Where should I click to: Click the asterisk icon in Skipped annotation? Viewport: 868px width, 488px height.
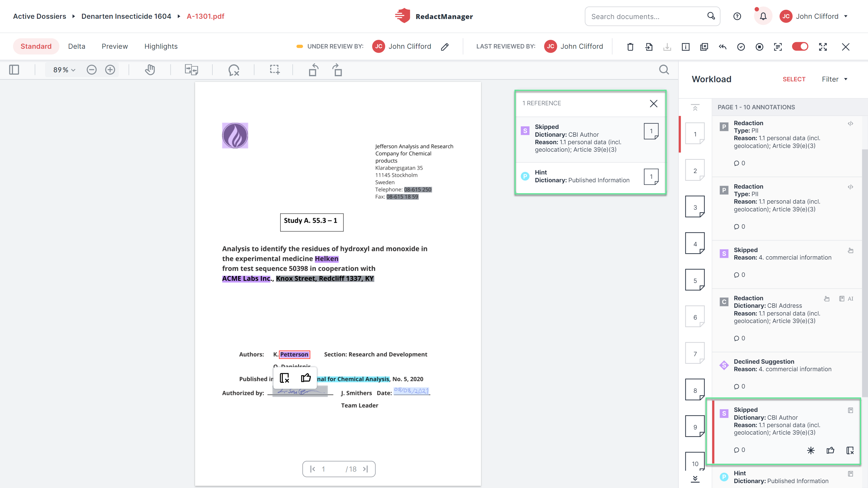pyautogui.click(x=811, y=450)
